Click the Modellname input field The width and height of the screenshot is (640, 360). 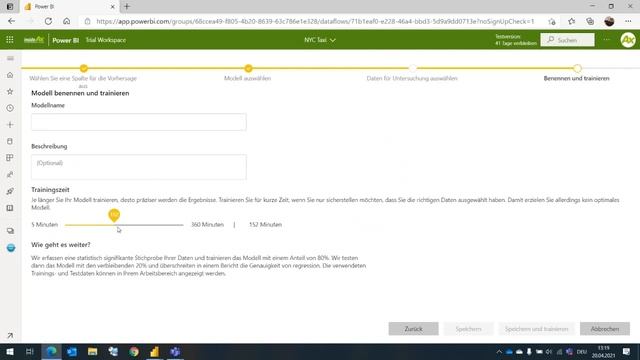click(139, 122)
